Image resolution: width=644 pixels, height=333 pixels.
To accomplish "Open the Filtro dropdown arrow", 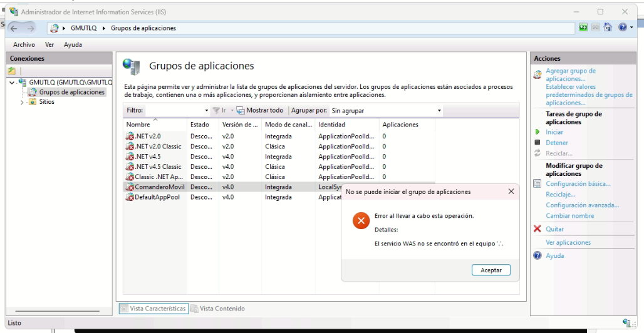I will pyautogui.click(x=206, y=110).
